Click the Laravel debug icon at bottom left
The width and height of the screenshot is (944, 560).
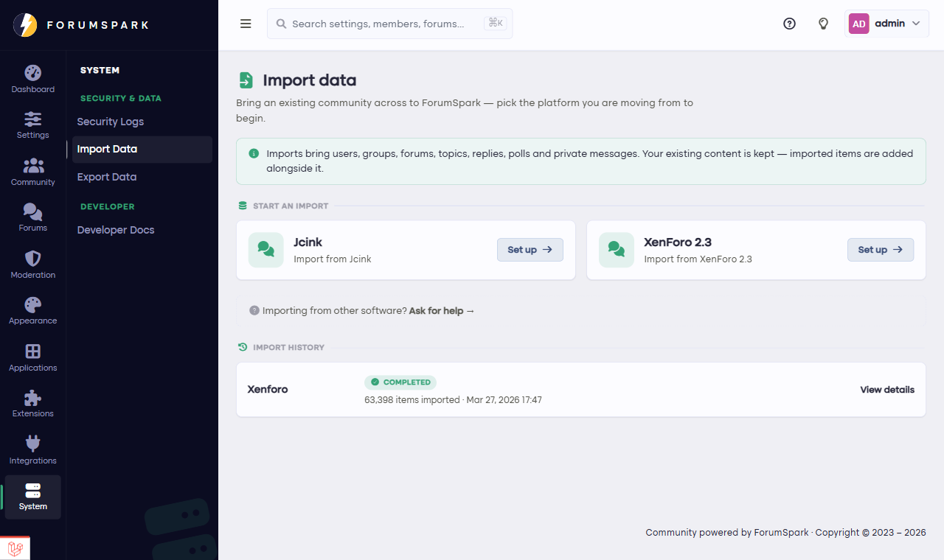tap(15, 548)
